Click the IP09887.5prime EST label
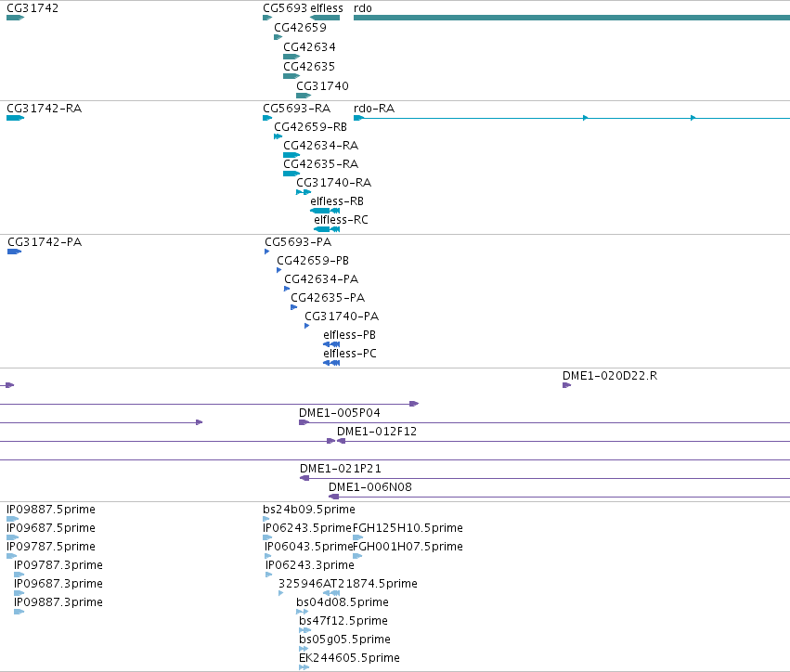Screen dimensions: 790x672 (51, 510)
